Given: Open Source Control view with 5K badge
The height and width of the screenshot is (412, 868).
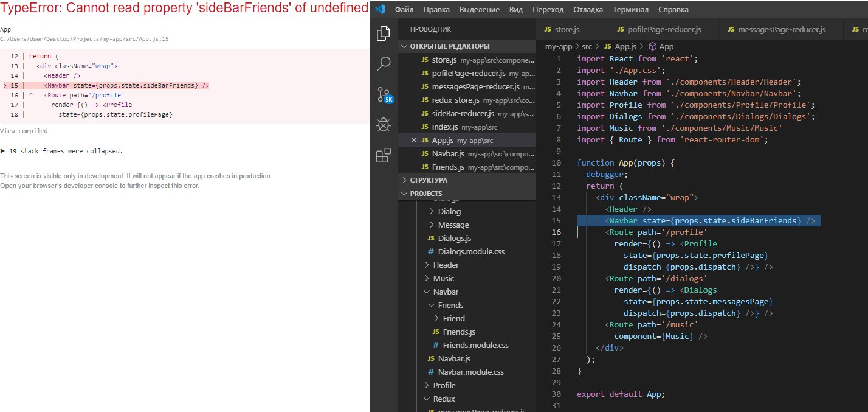Looking at the screenshot, I should pyautogui.click(x=384, y=94).
